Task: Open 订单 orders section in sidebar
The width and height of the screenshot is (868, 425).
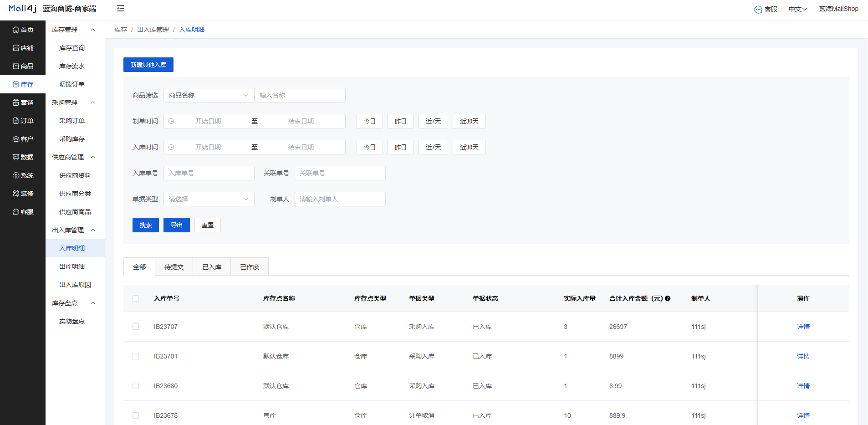Action: coord(23,121)
